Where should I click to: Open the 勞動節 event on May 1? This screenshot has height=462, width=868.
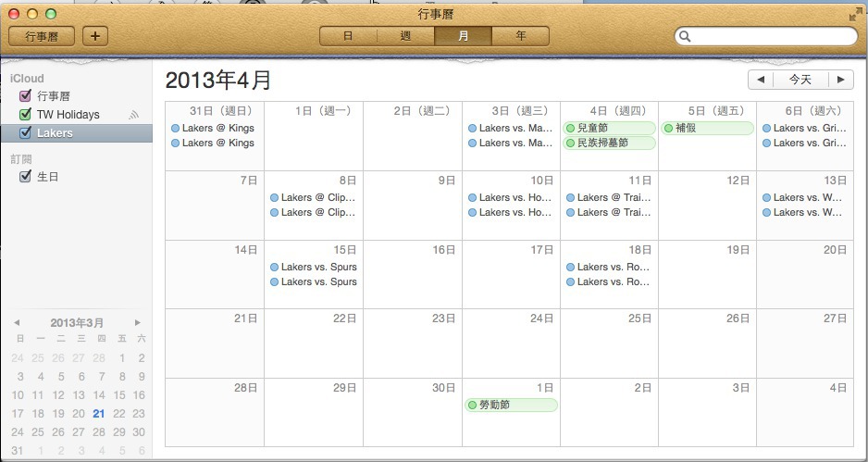pyautogui.click(x=511, y=405)
